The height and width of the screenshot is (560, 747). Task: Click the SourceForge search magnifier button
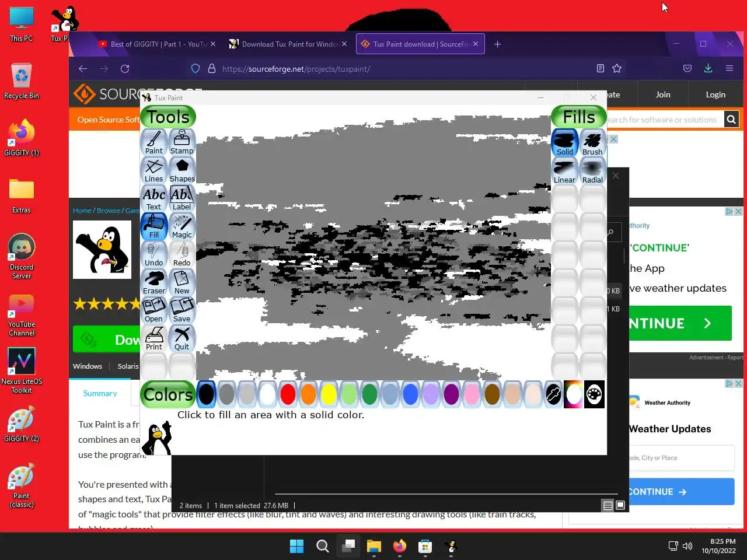(x=731, y=120)
